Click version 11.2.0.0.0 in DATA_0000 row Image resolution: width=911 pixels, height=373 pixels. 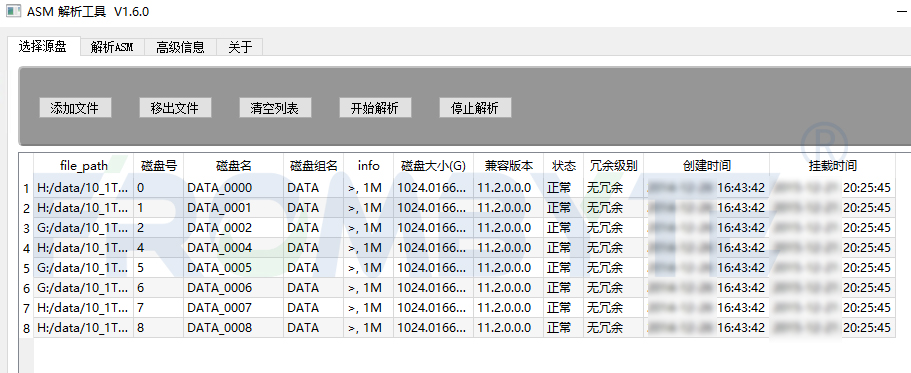point(508,188)
